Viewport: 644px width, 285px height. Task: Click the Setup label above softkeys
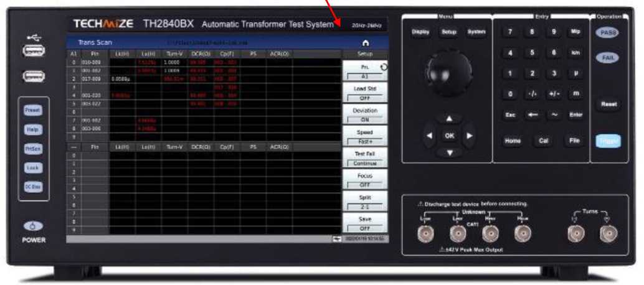click(365, 54)
